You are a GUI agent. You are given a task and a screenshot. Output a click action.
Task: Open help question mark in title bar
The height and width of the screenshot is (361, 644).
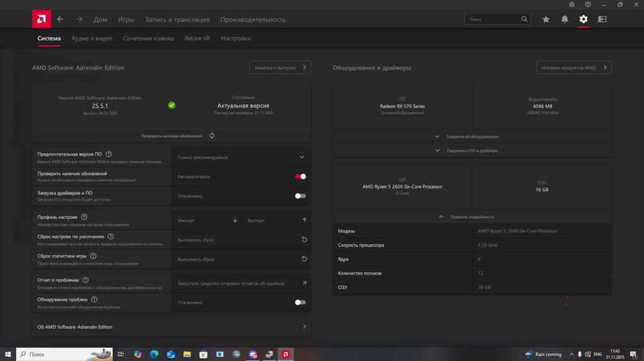coord(588,5)
